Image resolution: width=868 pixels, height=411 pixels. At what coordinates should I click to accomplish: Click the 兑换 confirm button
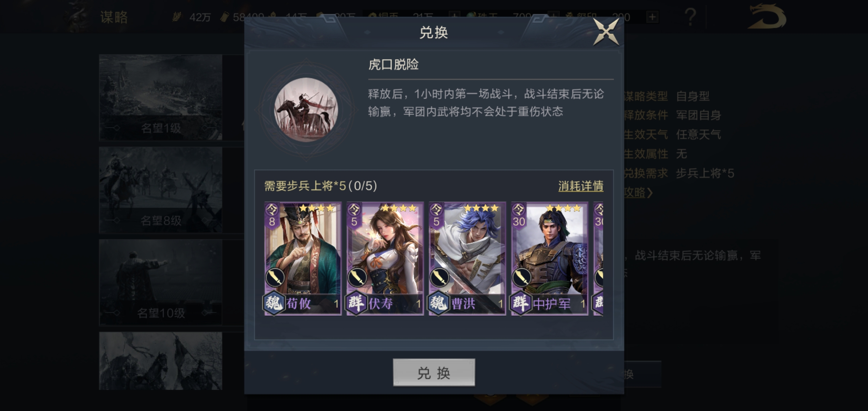pyautogui.click(x=434, y=372)
